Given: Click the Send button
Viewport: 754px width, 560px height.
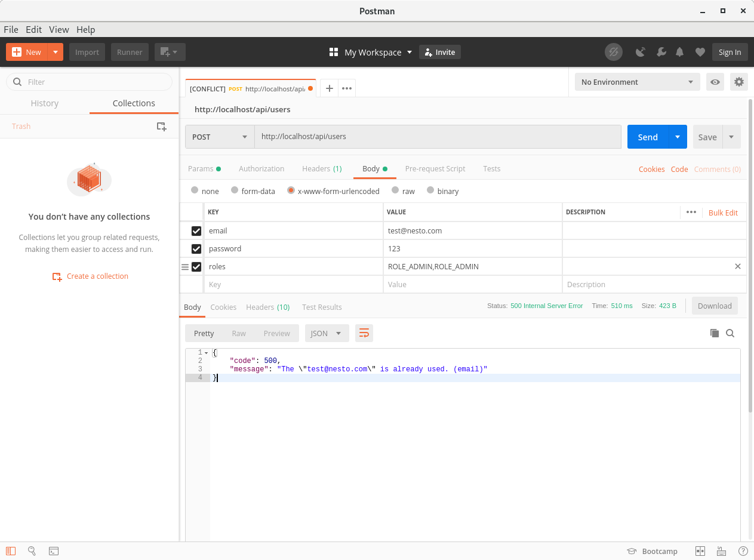Looking at the screenshot, I should point(648,137).
